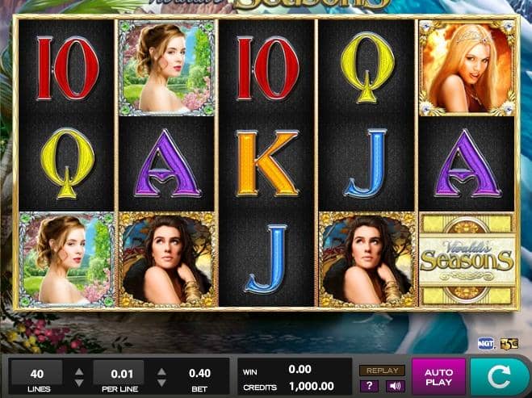The width and height of the screenshot is (532, 398).
Task: Spin the reels with the teal button
Action: click(x=498, y=377)
